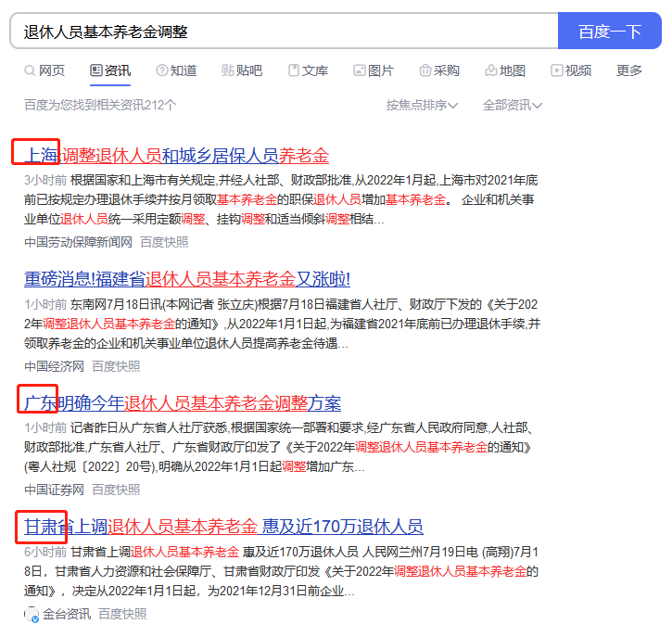The height and width of the screenshot is (624, 672).
Task: Click the 知道 question mark icon
Action: [162, 70]
